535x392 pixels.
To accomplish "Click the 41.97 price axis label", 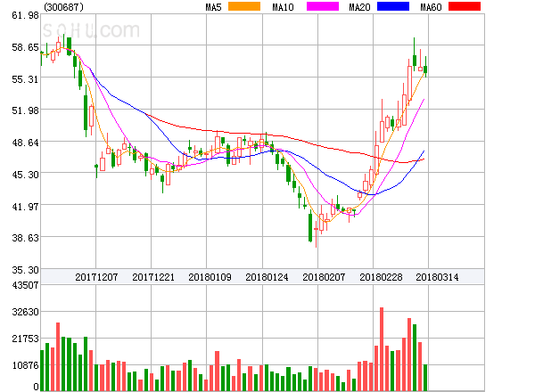I will (x=26, y=206).
